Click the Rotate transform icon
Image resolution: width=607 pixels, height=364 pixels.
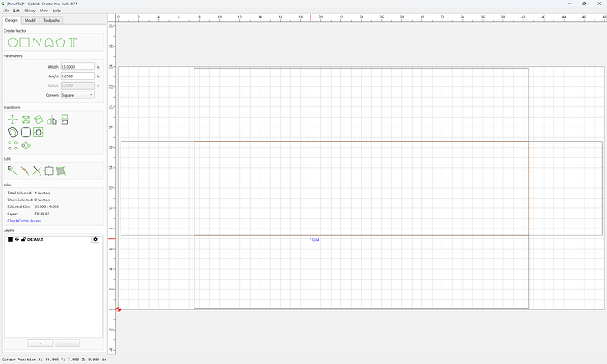tap(39, 120)
